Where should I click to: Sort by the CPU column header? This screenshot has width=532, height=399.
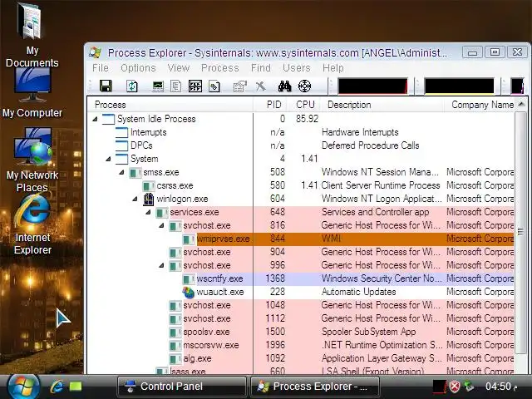click(305, 105)
